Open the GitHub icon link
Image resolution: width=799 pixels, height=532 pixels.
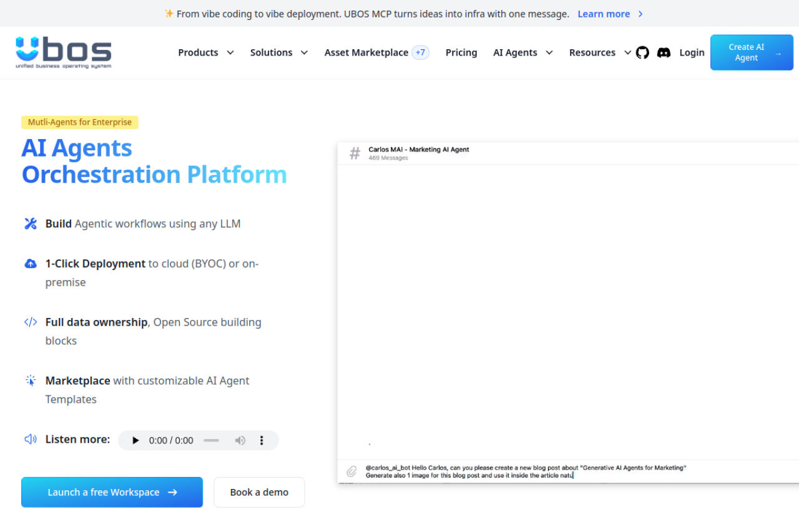[x=642, y=52]
